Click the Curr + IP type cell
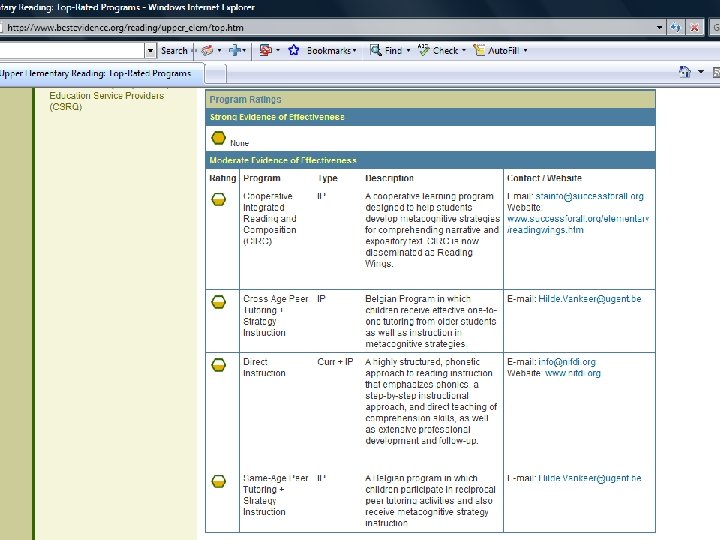This screenshot has height=540, width=720. coord(335,362)
